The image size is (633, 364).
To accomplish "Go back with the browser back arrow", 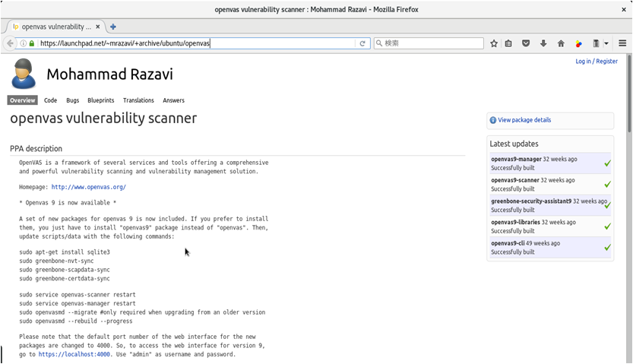I will tap(10, 43).
